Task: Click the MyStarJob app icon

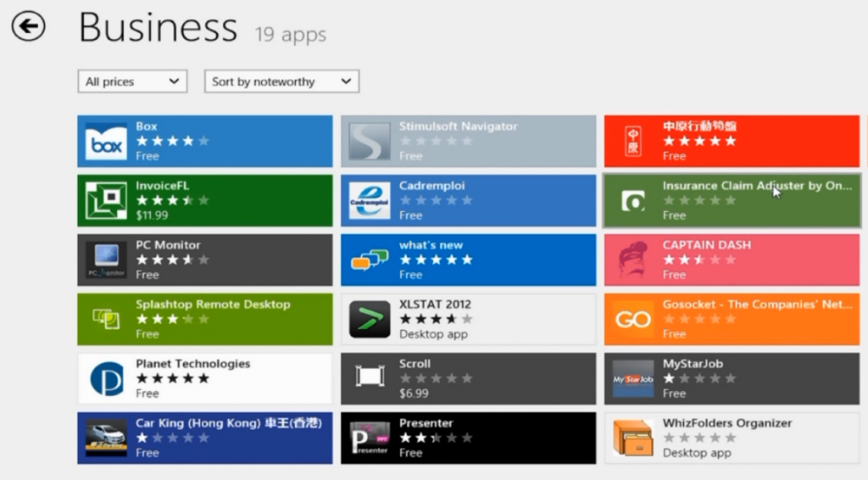Action: coord(633,379)
